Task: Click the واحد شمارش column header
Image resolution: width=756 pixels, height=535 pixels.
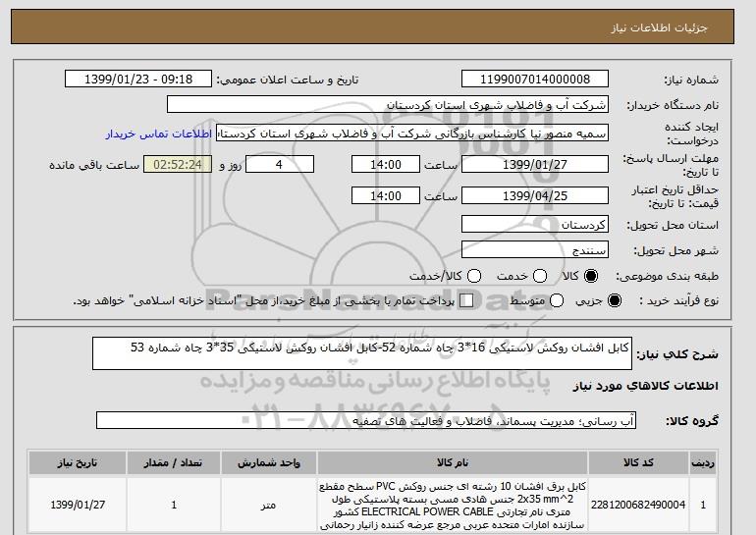Action: point(269,462)
